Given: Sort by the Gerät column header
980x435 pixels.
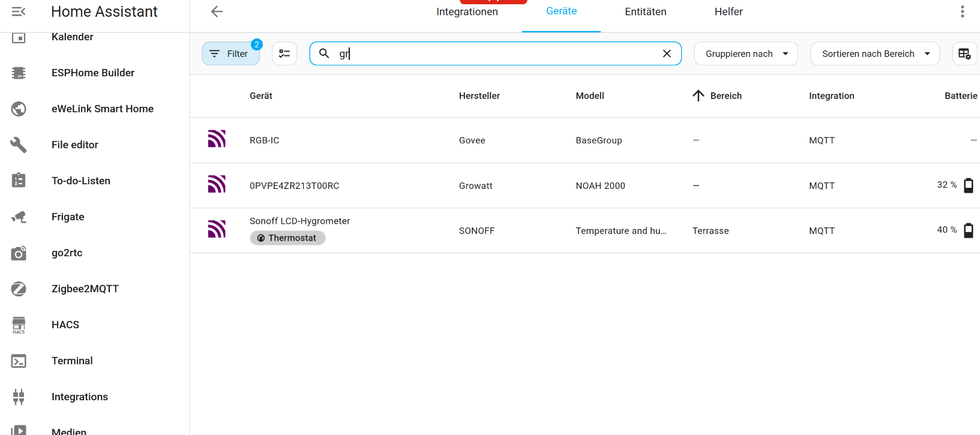Looking at the screenshot, I should pos(261,96).
